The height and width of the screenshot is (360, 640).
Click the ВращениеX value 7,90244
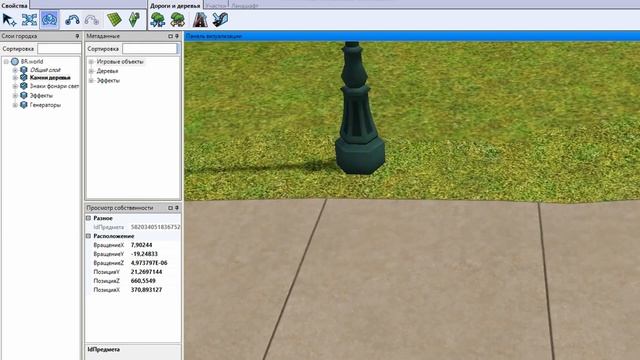pos(141,245)
